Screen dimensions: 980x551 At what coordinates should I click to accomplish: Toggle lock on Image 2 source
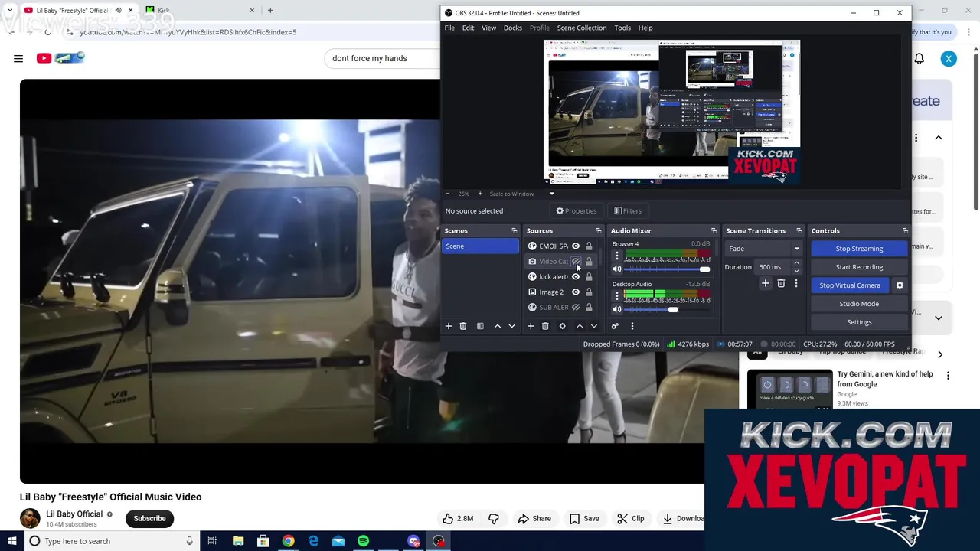[x=589, y=292]
